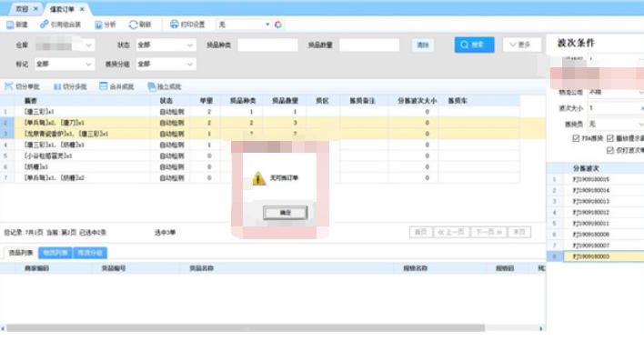Select the 拣货分组 blue bottom tab
Viewport: 644px width, 341px height.
click(x=90, y=253)
